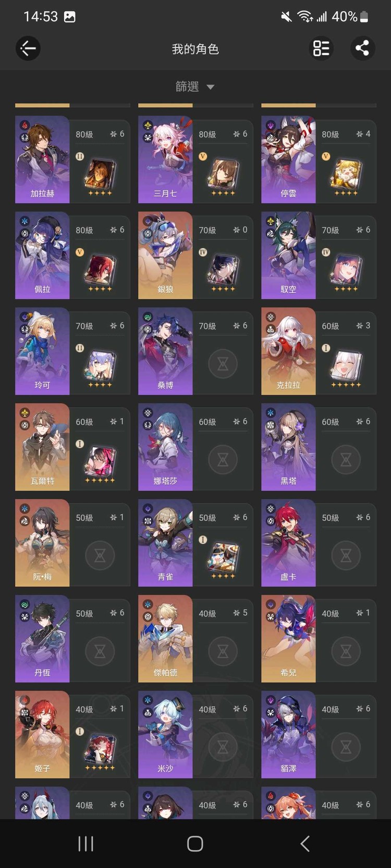Open the share icon
Viewport: 391px width, 868px height.
[x=362, y=48]
